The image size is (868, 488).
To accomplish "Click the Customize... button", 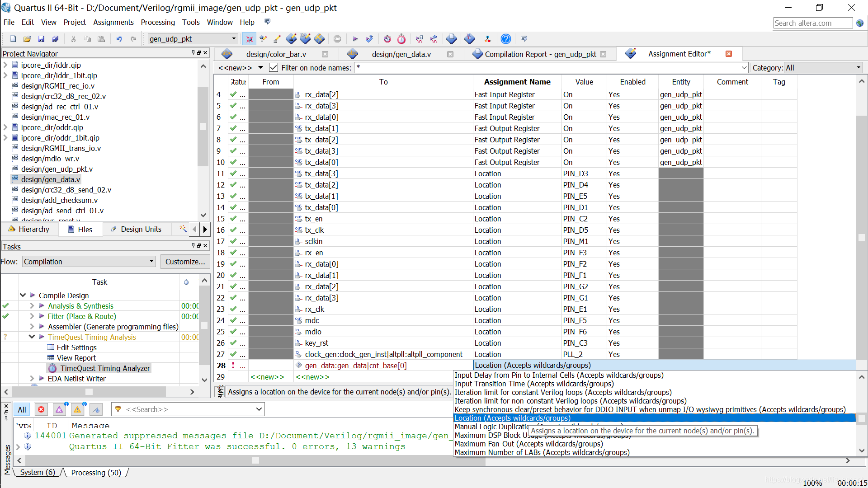I will tap(185, 262).
